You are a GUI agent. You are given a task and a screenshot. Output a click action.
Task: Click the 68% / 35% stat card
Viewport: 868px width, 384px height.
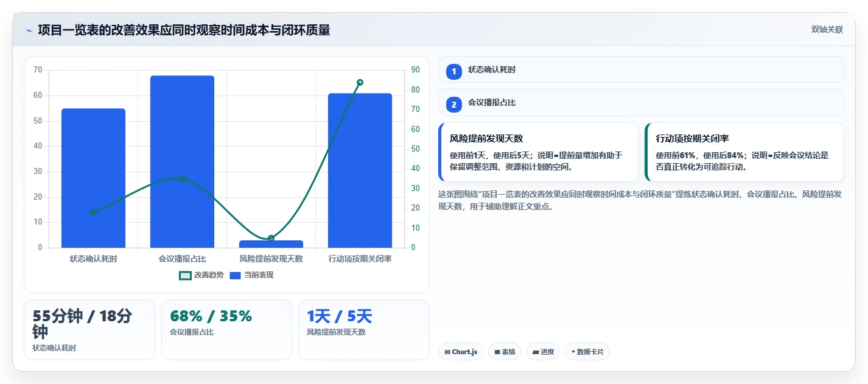point(226,330)
